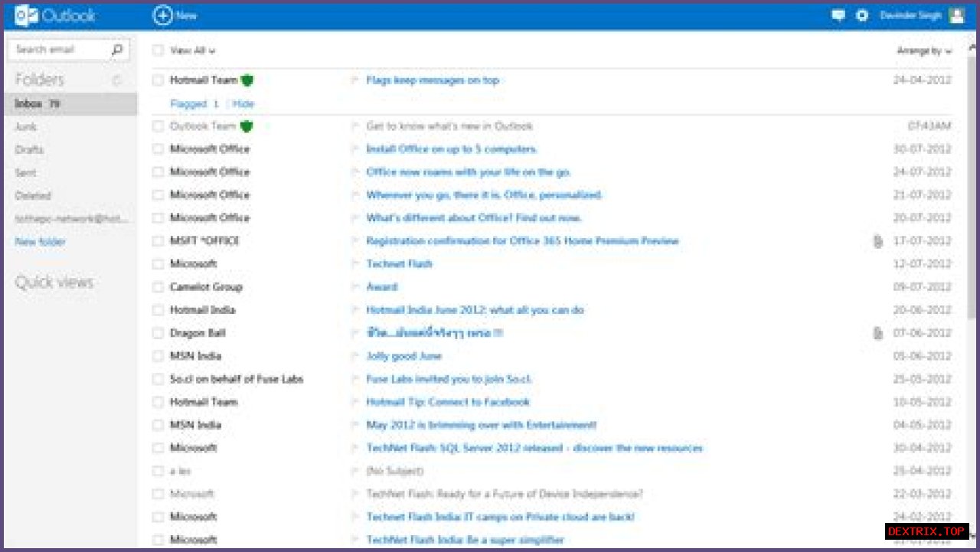Click the New message plus icon

(x=162, y=15)
